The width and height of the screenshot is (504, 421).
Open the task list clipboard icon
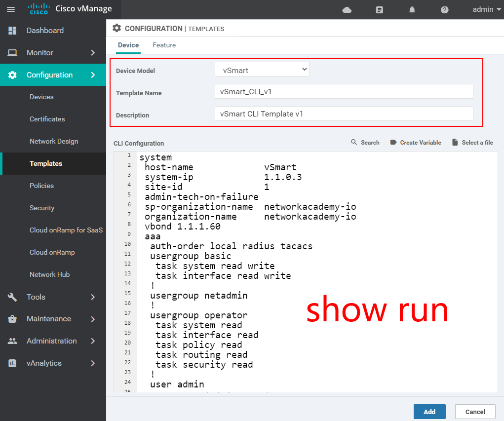click(379, 9)
